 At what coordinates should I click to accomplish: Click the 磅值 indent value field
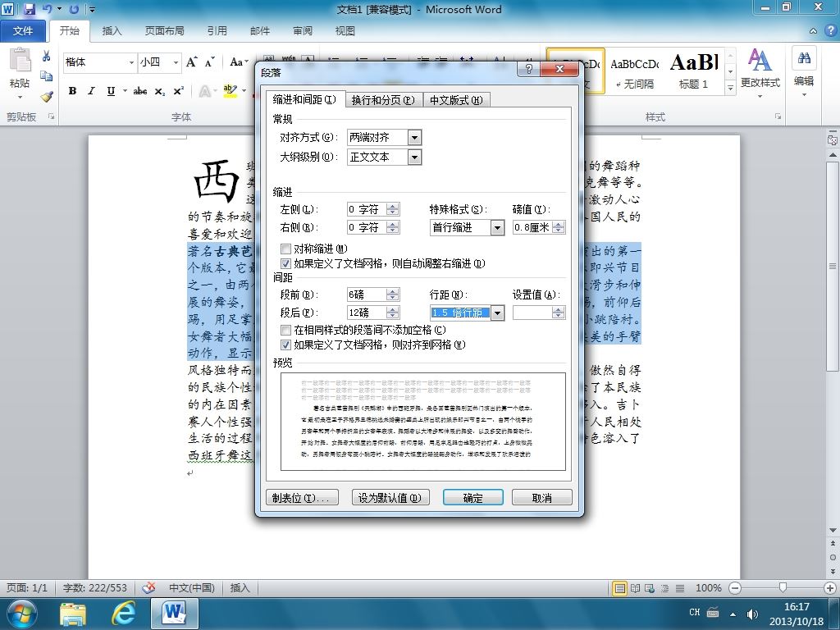[532, 228]
